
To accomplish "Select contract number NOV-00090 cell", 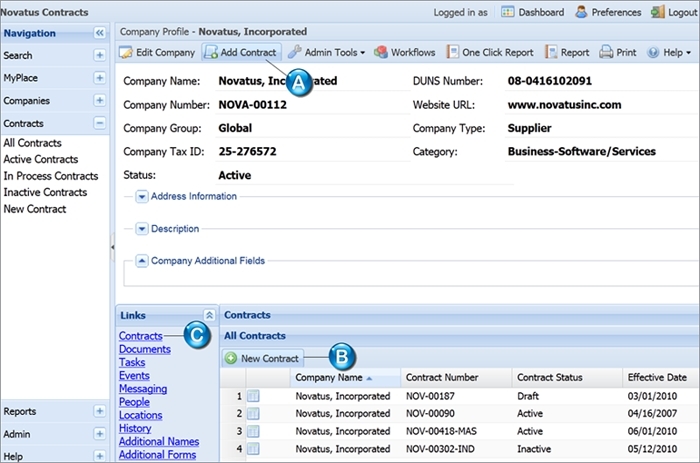I will [x=430, y=413].
